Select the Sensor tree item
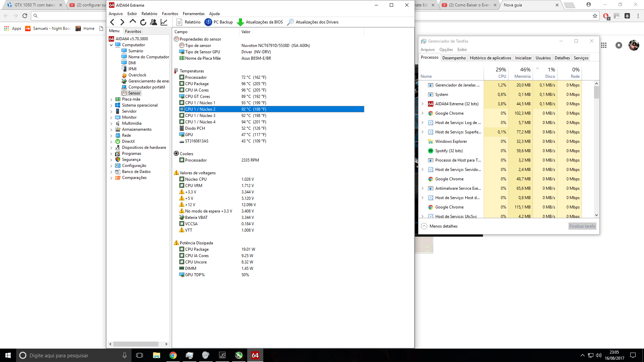This screenshot has width=644, height=362. click(x=134, y=93)
